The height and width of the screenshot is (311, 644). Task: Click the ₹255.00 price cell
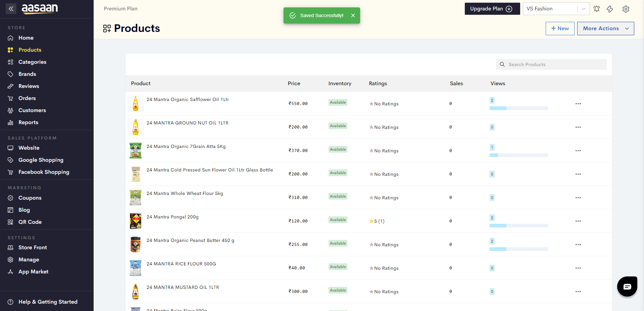click(298, 245)
